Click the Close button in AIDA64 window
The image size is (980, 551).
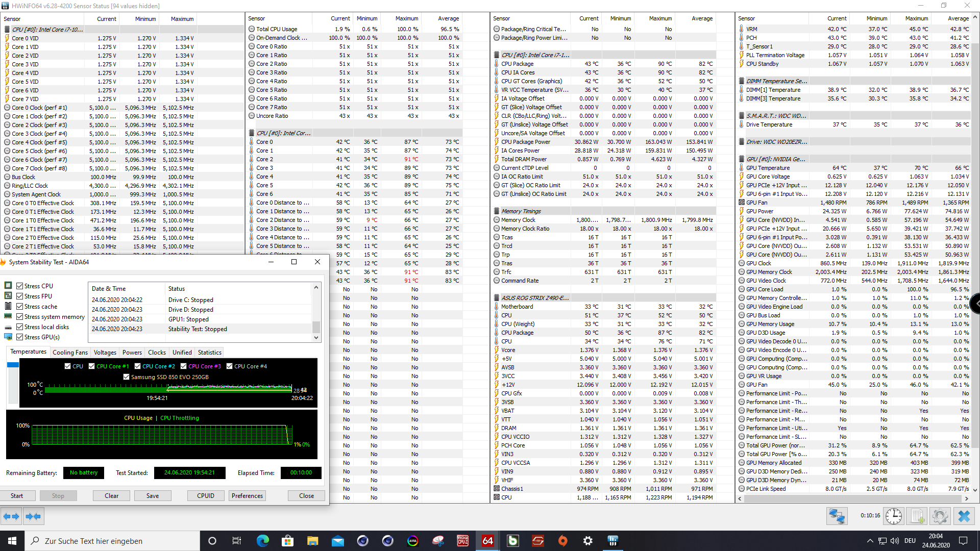307,496
